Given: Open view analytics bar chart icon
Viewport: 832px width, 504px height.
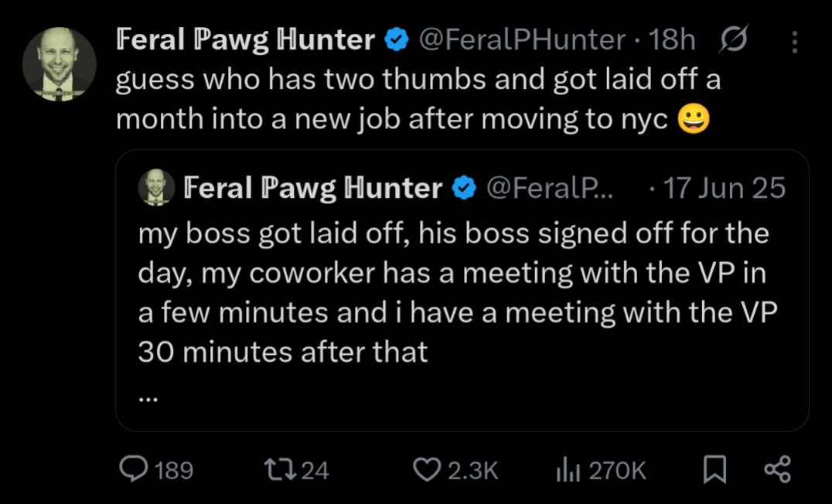Looking at the screenshot, I should click(x=569, y=469).
